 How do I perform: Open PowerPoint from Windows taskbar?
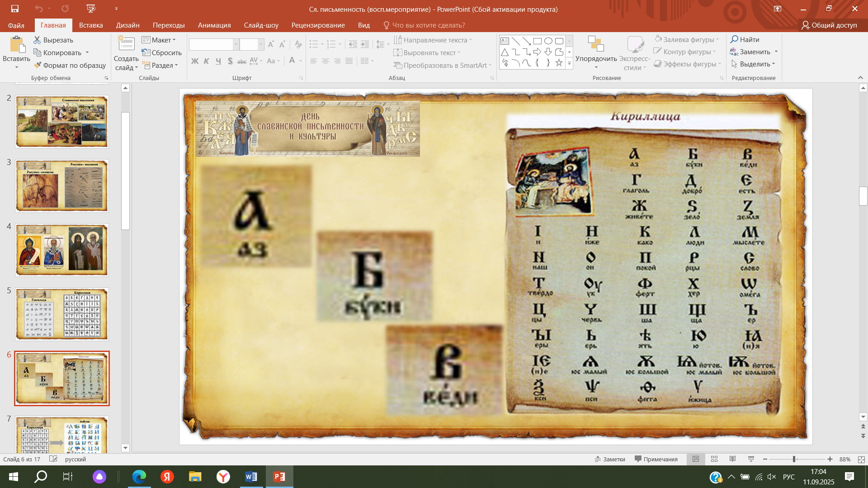coord(279,476)
